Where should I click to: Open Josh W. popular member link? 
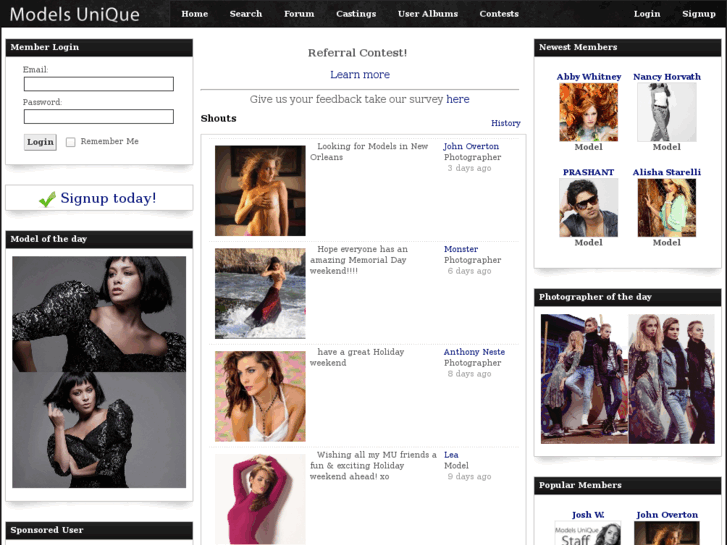[x=588, y=515]
